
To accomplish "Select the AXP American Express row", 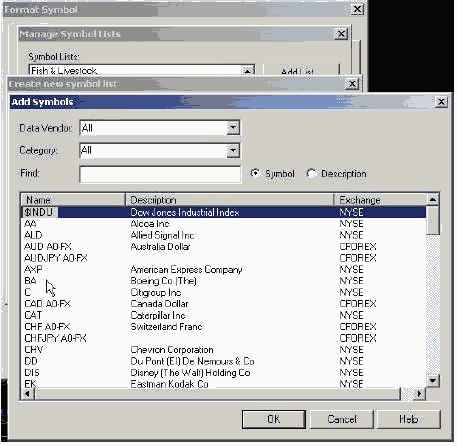I will click(x=224, y=269).
